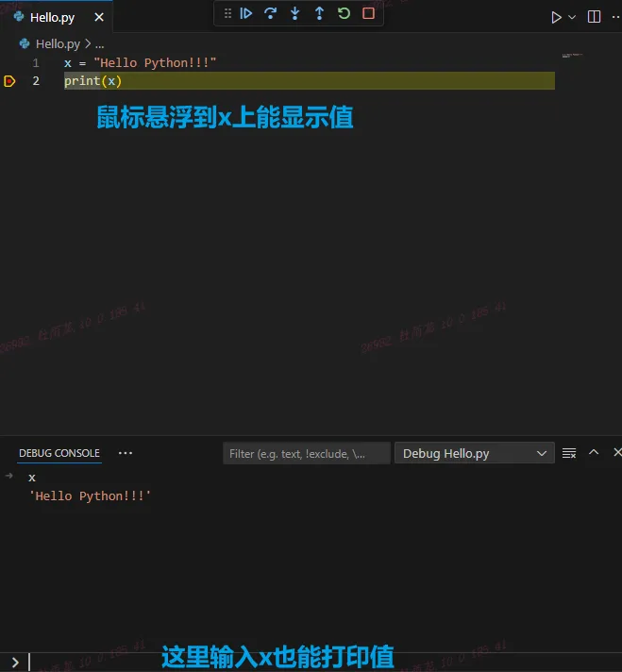Click the string "Hello Python!!!" in line 1
This screenshot has width=622, height=672.
coord(155,63)
